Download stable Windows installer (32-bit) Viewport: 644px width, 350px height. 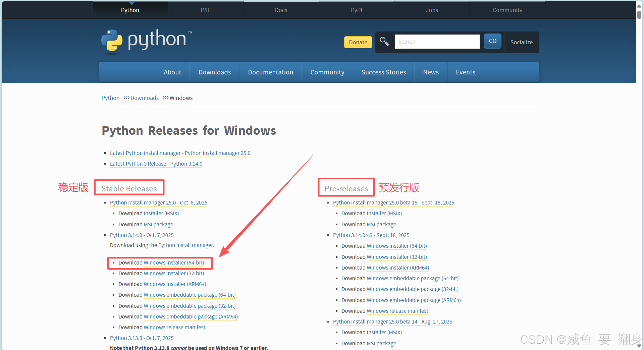tap(174, 273)
